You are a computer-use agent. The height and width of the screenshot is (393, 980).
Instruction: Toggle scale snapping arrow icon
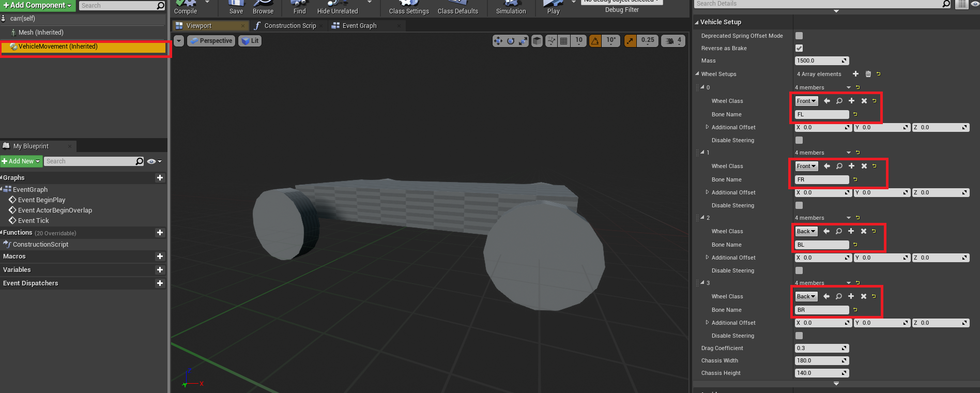coord(630,41)
